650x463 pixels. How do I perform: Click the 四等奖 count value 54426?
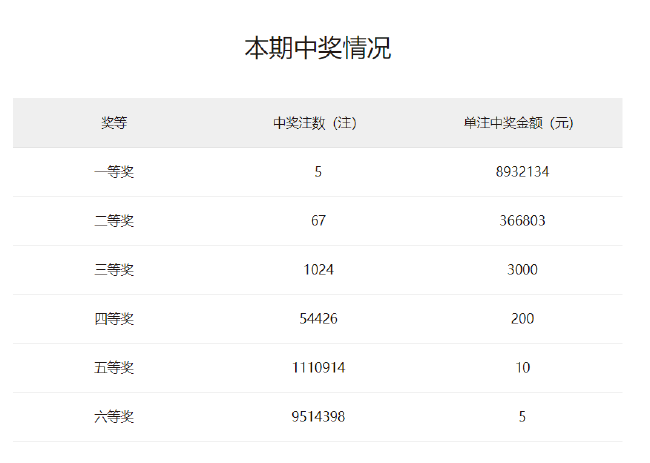318,319
